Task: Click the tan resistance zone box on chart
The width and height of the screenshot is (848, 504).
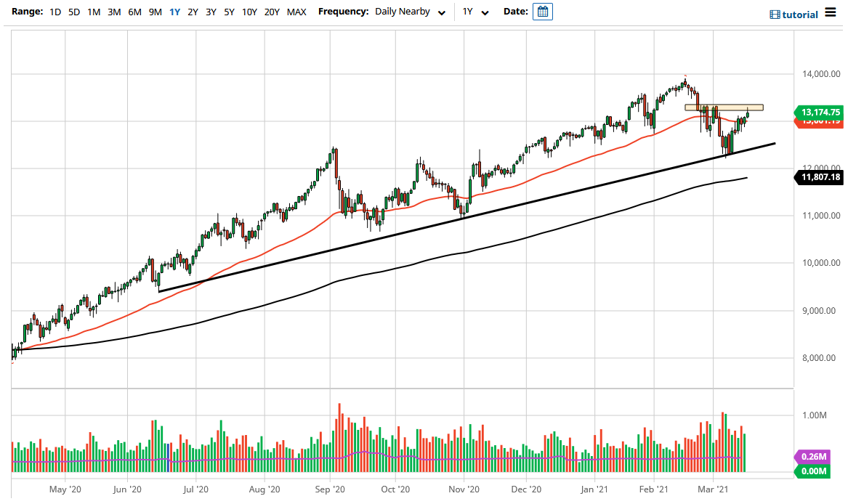Action: pos(724,107)
